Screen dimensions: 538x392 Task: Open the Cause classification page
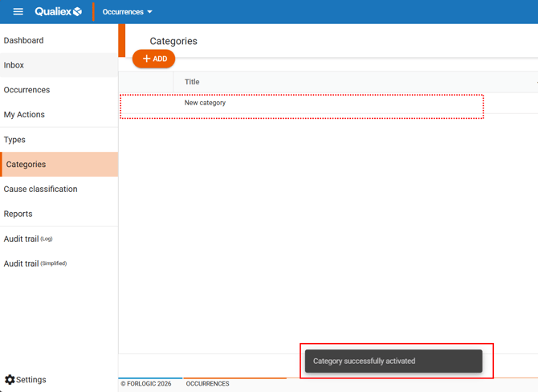41,190
